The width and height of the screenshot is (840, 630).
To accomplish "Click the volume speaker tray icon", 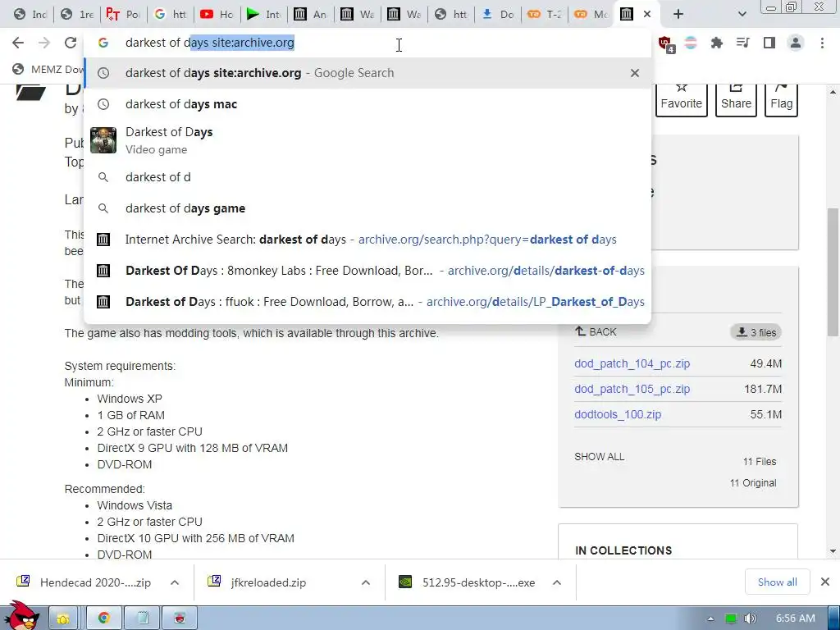I will click(x=750, y=619).
